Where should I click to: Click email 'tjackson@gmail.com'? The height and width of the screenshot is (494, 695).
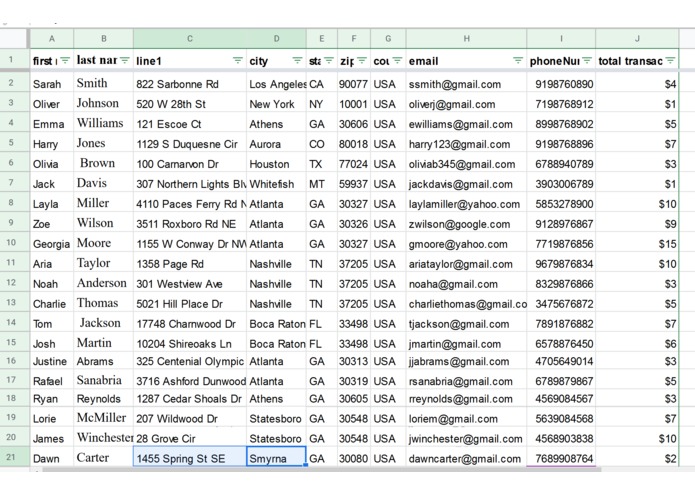pos(466,323)
